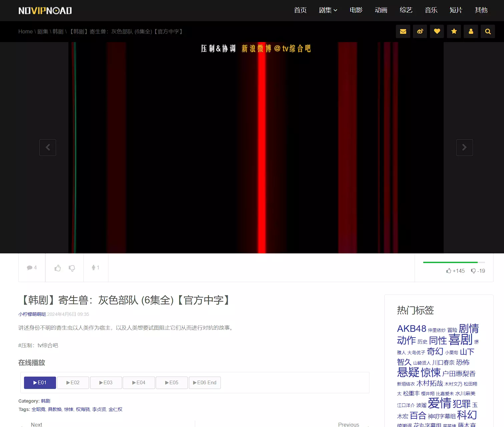Select episode E02 to play
Screen dimensions: 504x427
pos(73,383)
